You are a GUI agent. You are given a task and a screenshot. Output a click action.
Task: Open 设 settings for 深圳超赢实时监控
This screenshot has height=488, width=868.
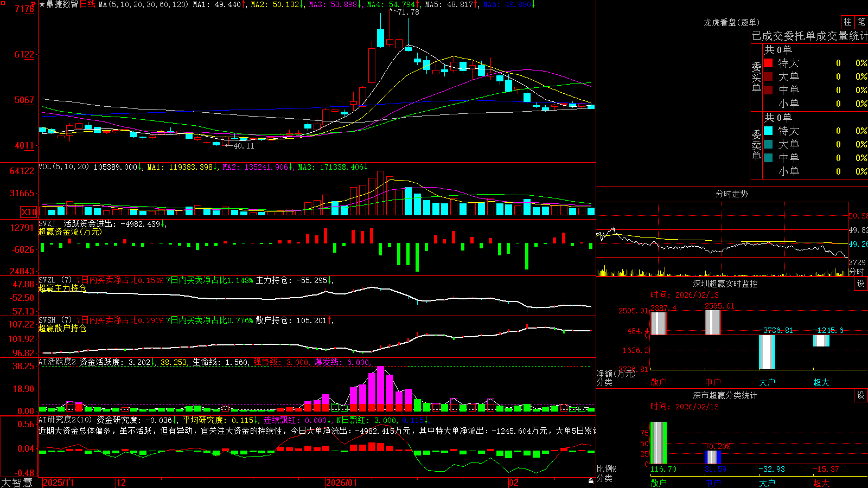(861, 284)
